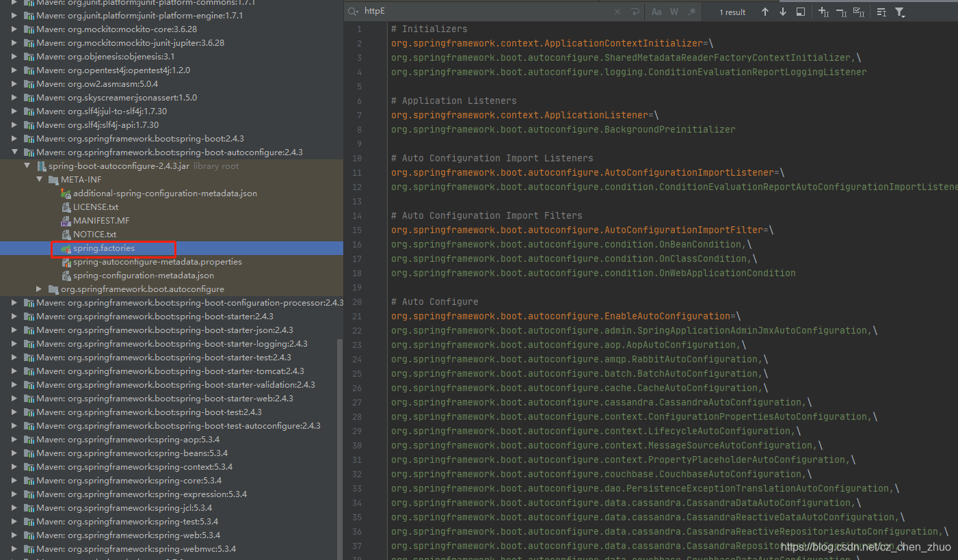Toggle Match Case (Aa) search option
The width and height of the screenshot is (958, 560).
[656, 12]
